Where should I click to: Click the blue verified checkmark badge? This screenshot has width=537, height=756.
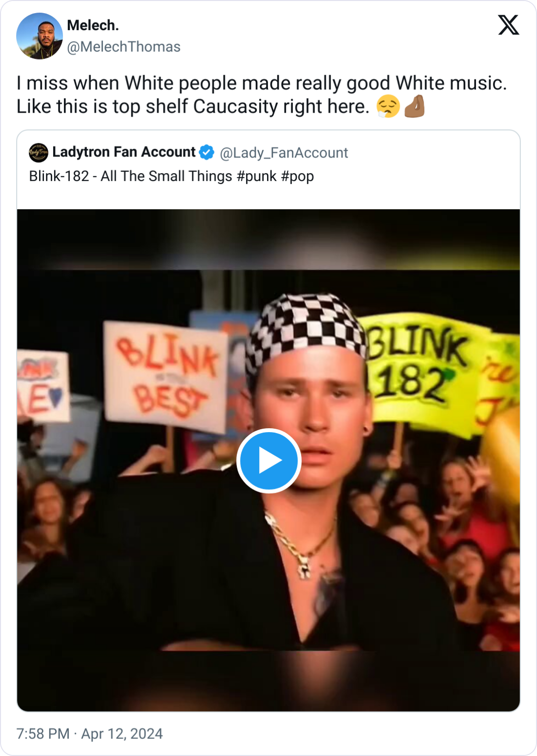[207, 153]
